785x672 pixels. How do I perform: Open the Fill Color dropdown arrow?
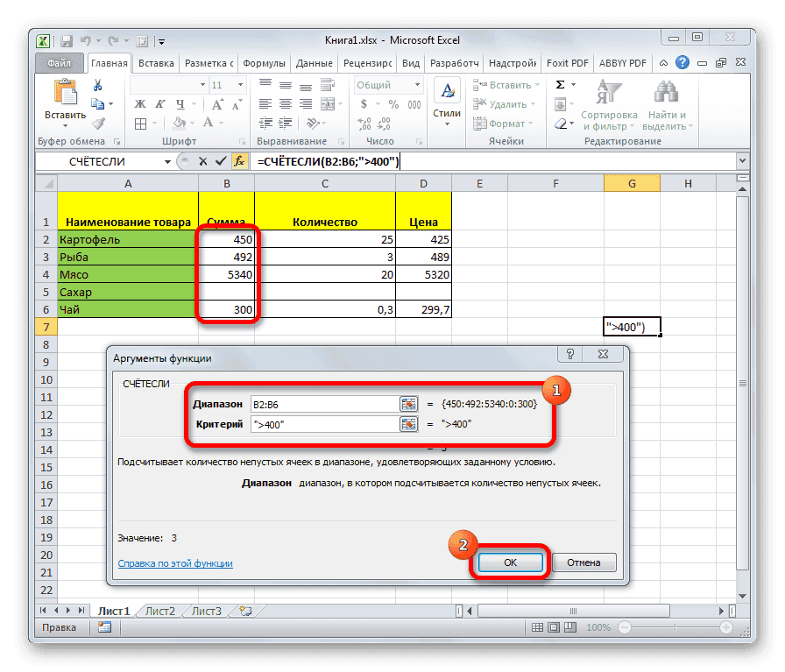click(190, 124)
